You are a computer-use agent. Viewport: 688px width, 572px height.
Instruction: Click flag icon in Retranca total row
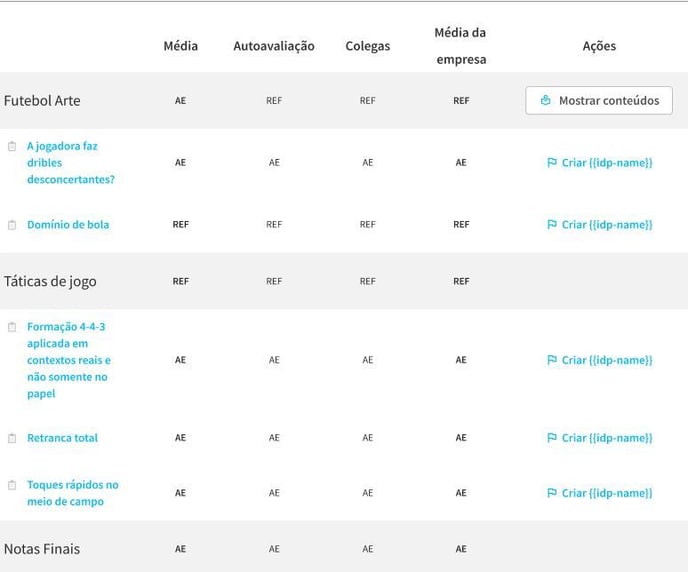(552, 438)
